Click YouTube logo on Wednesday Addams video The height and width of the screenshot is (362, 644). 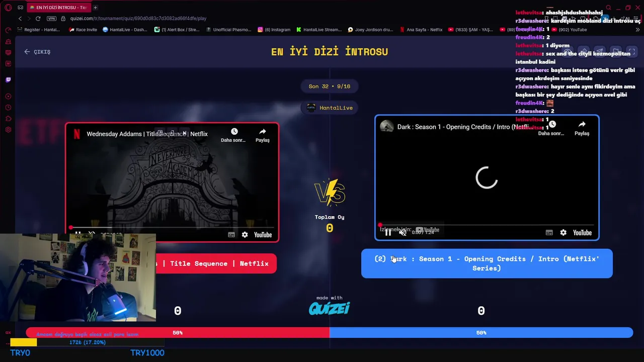tap(263, 235)
